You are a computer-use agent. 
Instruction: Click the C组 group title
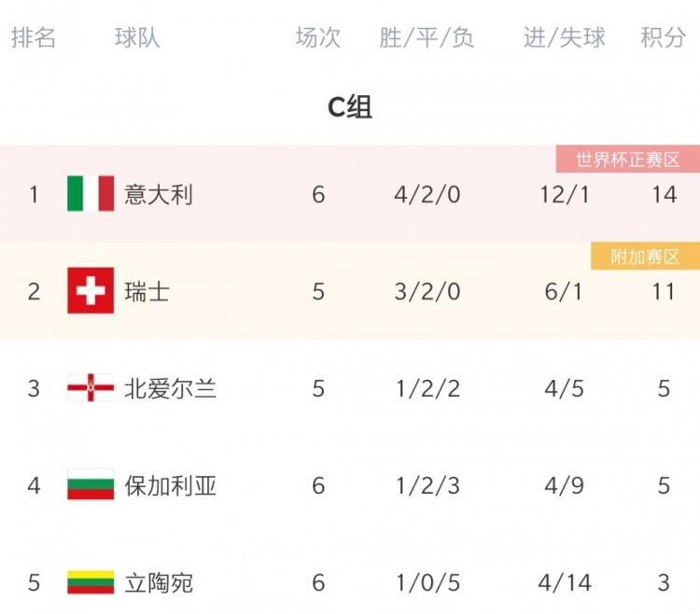click(x=350, y=107)
